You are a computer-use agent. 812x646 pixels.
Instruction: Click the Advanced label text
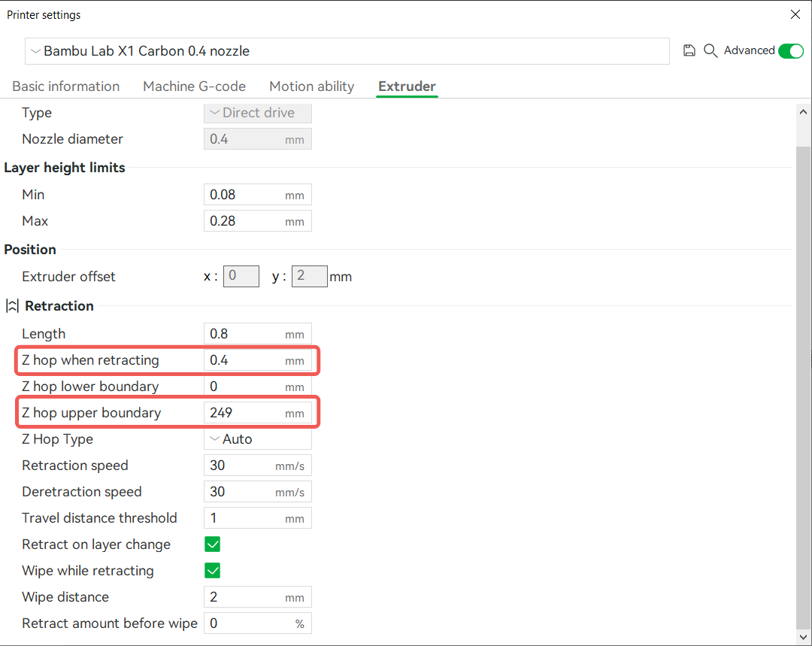tap(749, 50)
